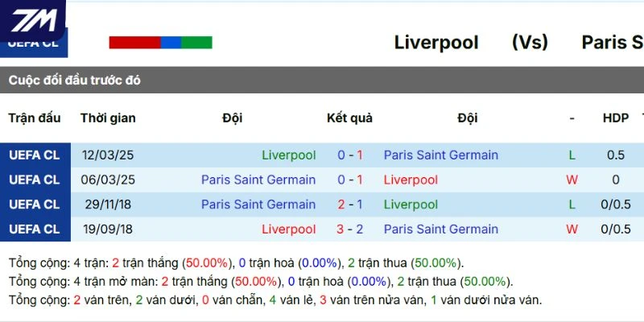Open Paris Saint Germain link in the 06/03/25 row
This screenshot has width=644, height=322.
click(x=258, y=180)
